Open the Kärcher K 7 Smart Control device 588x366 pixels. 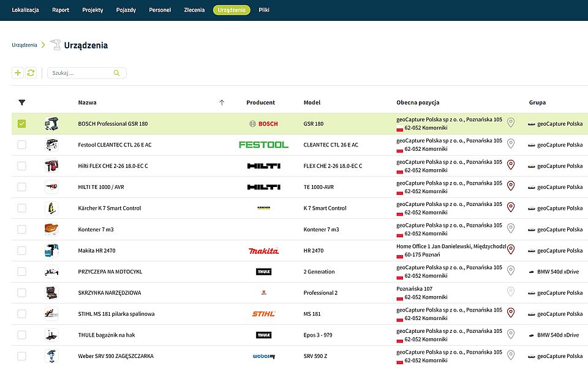click(x=110, y=208)
